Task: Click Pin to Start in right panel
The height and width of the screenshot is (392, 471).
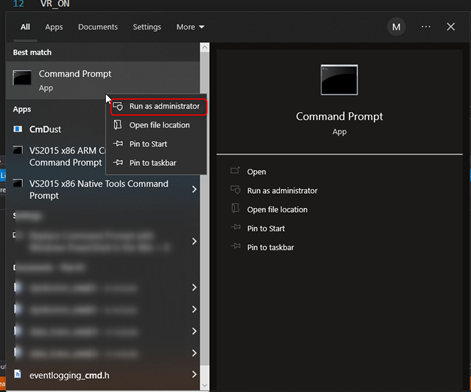Action: 266,229
